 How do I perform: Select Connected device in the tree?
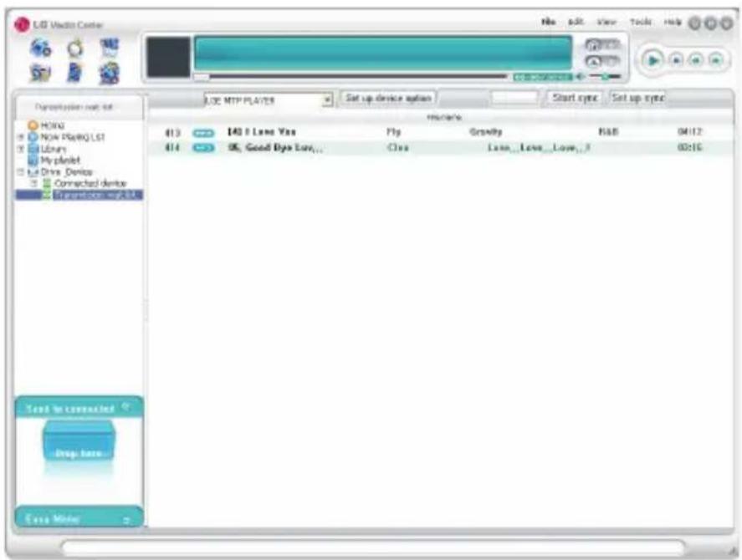pos(90,184)
